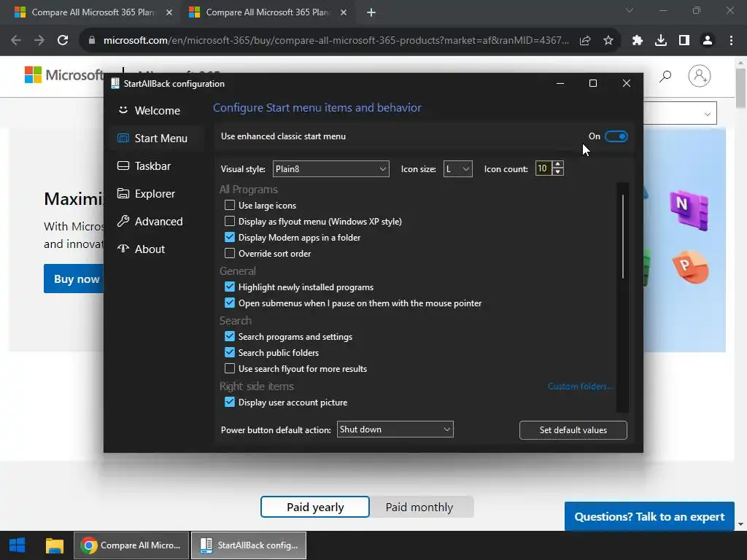Uncheck Highlight newly installed programs
This screenshot has height=560, width=747.
tap(230, 287)
